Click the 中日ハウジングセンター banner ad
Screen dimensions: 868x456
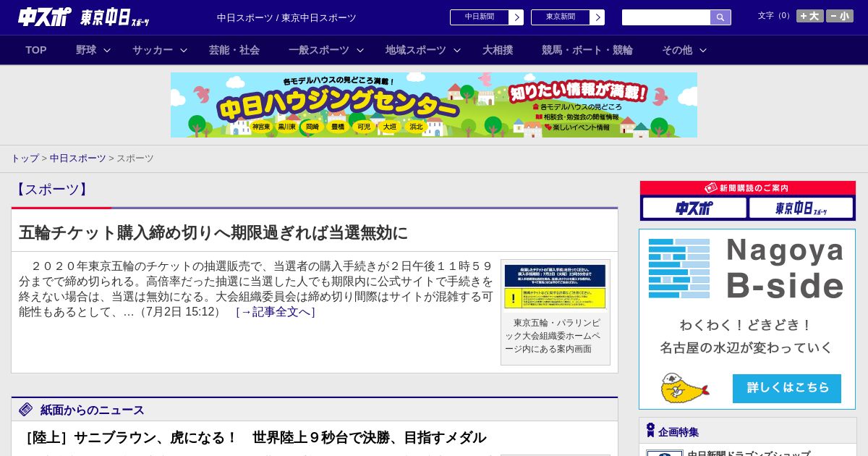click(434, 105)
